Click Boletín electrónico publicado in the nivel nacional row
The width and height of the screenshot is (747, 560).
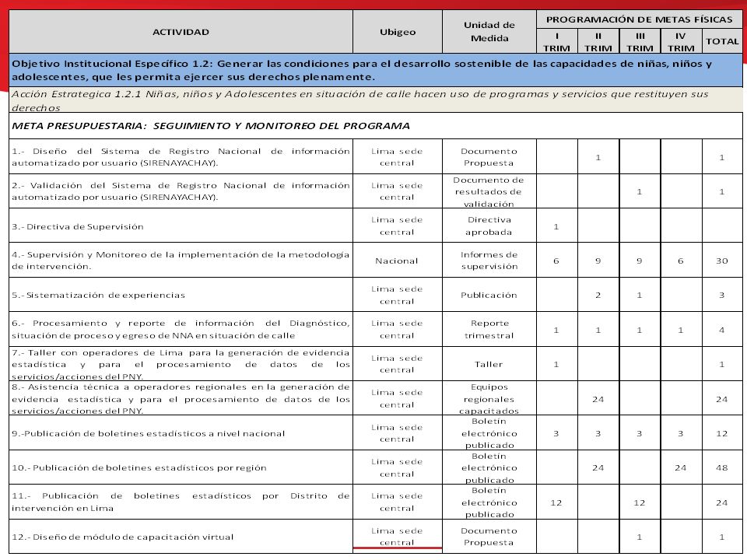pyautogui.click(x=489, y=433)
